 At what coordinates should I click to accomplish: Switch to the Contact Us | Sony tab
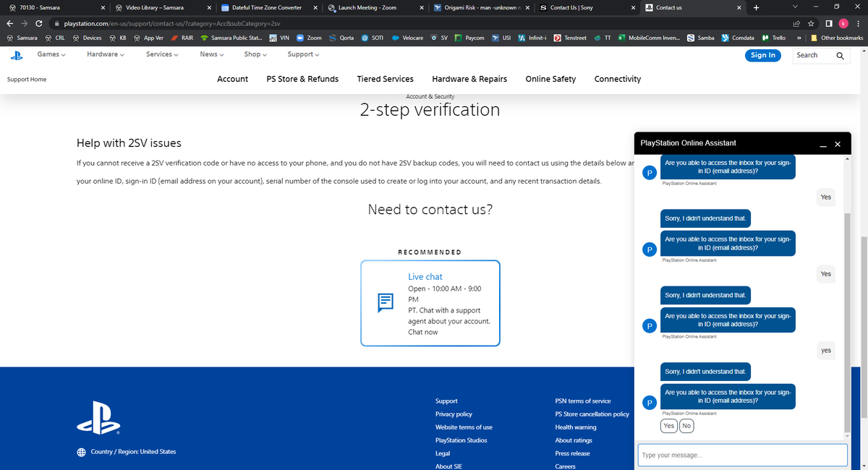(587, 7)
